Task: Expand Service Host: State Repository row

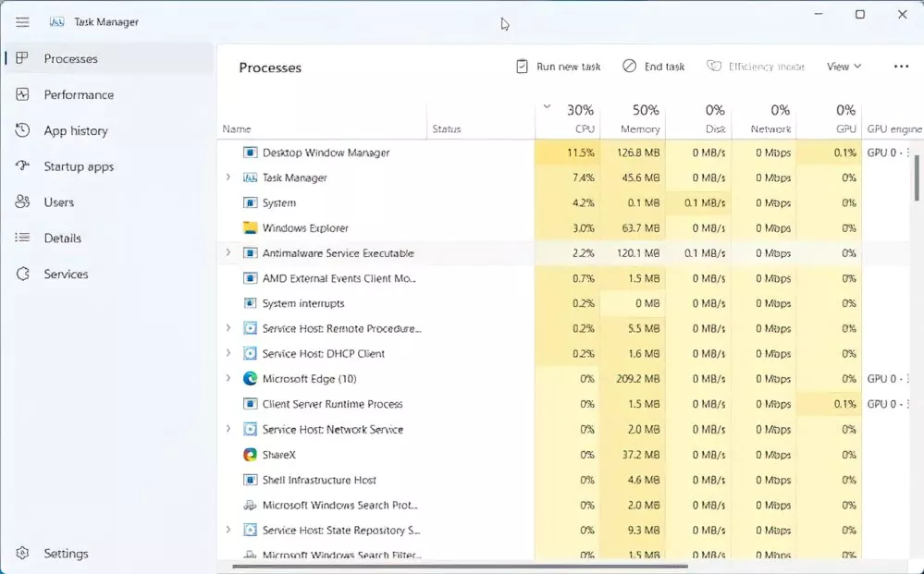Action: pos(228,530)
